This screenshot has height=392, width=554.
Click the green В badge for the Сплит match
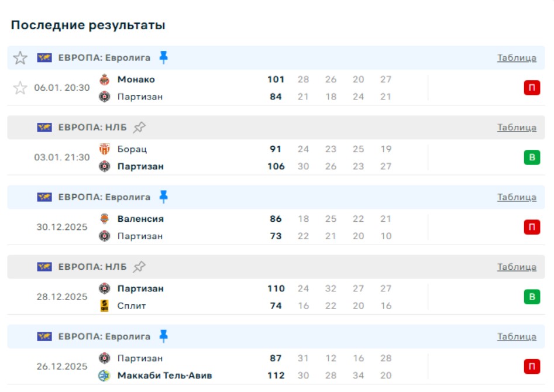[x=532, y=297]
